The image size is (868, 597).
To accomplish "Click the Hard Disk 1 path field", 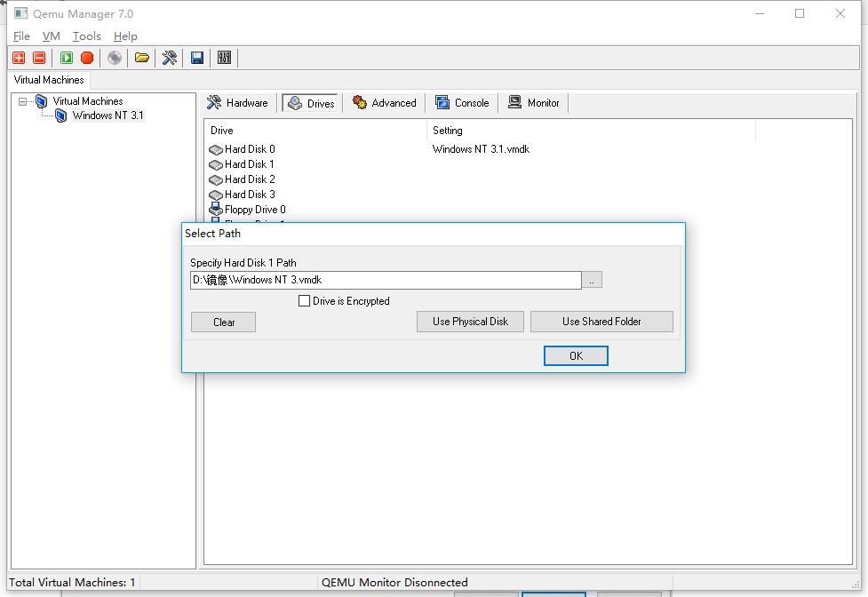I will tap(386, 280).
